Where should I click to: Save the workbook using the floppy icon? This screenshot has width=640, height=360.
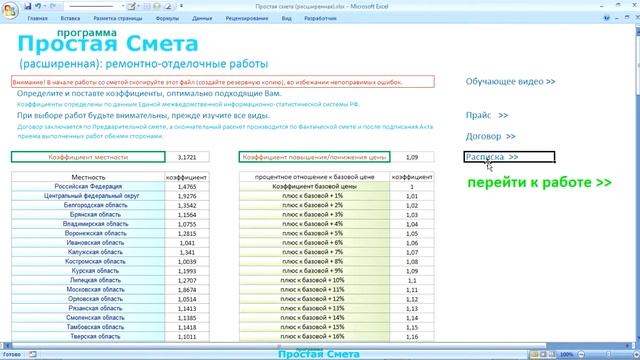pyautogui.click(x=27, y=6)
